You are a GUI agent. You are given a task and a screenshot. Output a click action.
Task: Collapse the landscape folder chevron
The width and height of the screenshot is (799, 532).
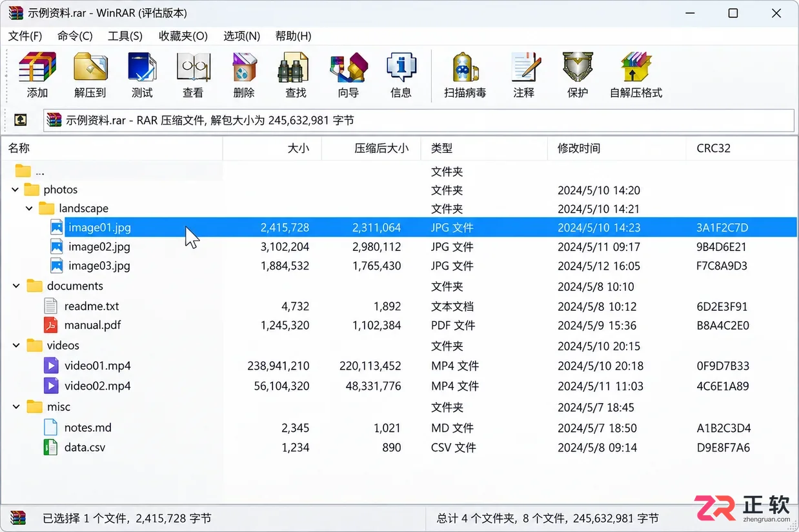tap(30, 208)
